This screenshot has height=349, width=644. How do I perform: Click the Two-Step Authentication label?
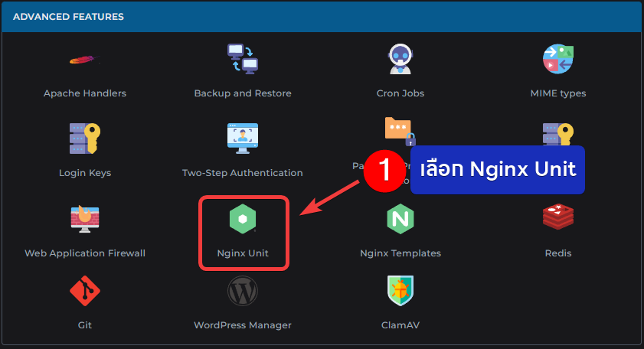[243, 173]
